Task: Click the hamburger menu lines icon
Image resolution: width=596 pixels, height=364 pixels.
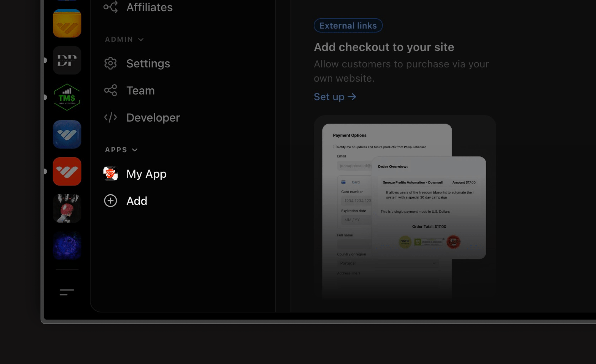Action: pyautogui.click(x=67, y=292)
